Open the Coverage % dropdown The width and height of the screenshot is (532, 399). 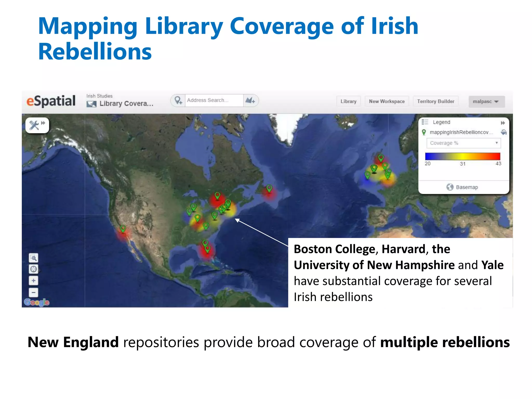(x=463, y=143)
